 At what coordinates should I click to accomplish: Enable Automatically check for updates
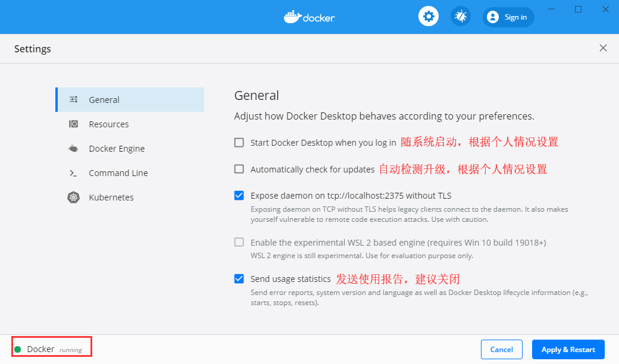[239, 169]
